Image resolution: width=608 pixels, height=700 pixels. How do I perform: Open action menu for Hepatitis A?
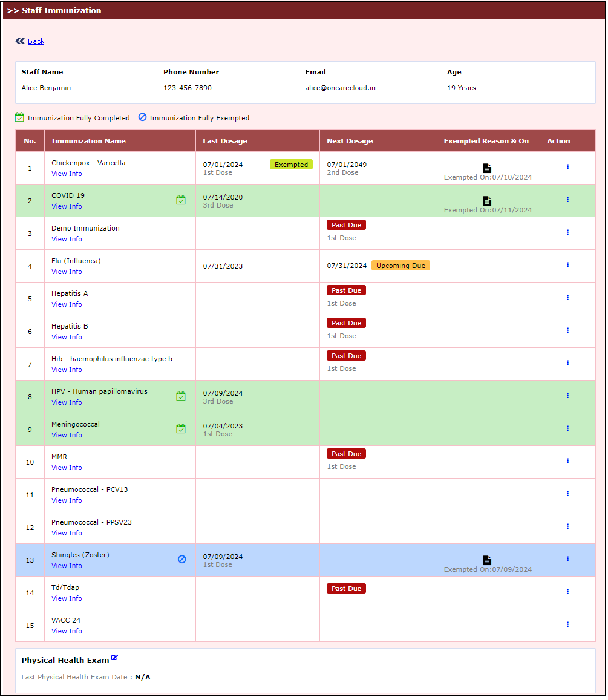pos(567,298)
